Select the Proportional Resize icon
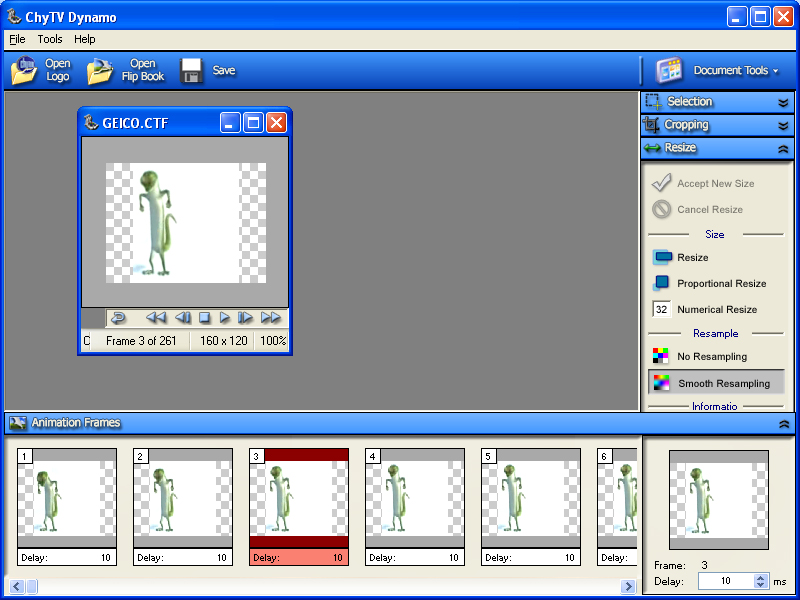This screenshot has height=600, width=800. pos(661,283)
